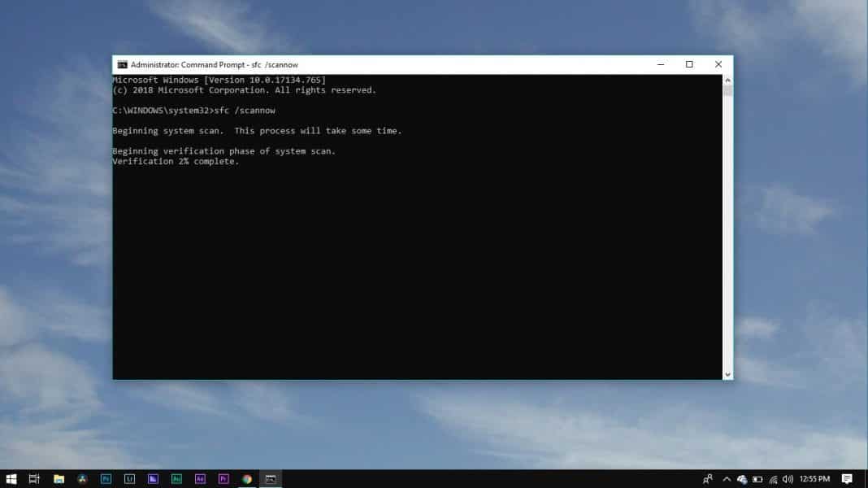Open File Explorer from the taskbar
The width and height of the screenshot is (868, 488).
(58, 479)
